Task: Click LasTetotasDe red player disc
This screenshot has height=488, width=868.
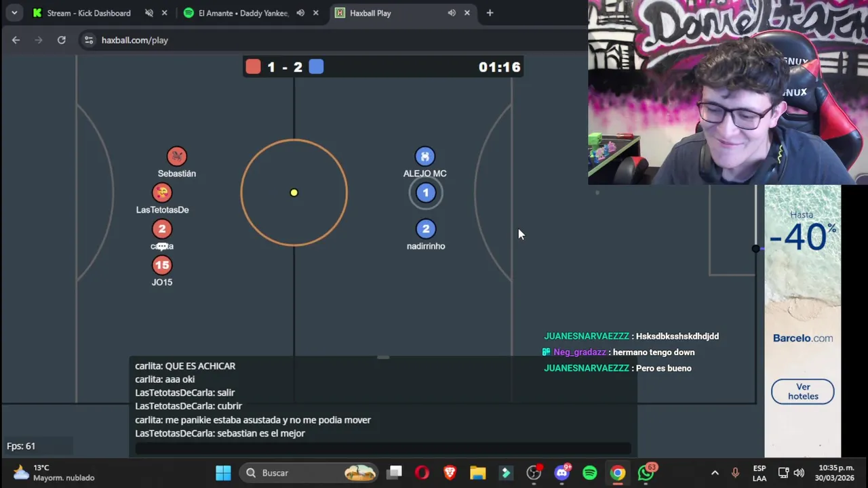Action: point(162,192)
